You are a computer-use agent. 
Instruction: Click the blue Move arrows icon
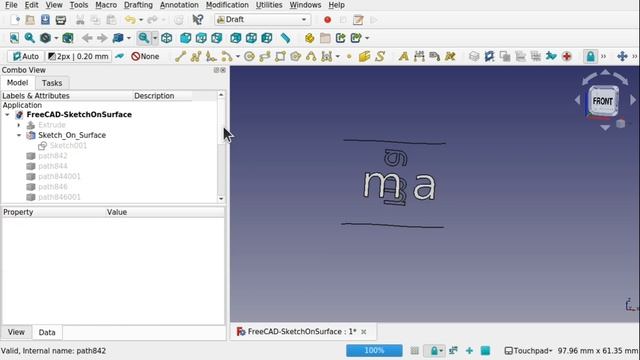pyautogui.click(x=622, y=56)
